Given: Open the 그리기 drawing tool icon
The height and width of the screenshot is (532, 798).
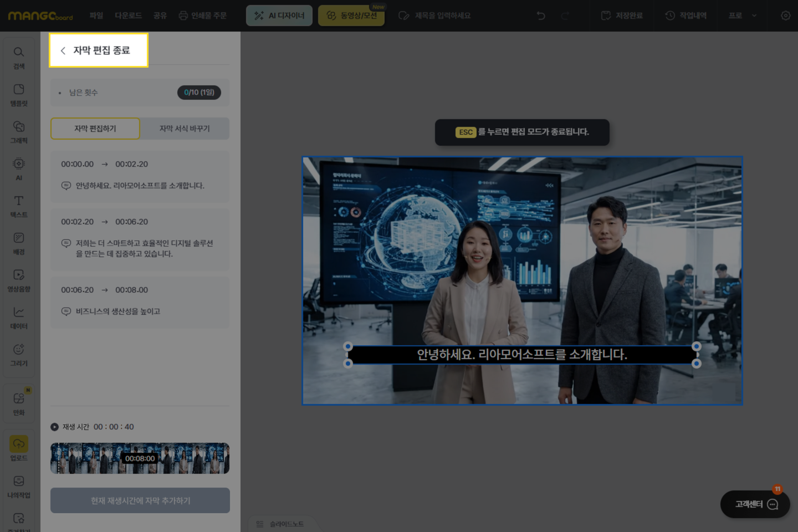Looking at the screenshot, I should coord(19,354).
